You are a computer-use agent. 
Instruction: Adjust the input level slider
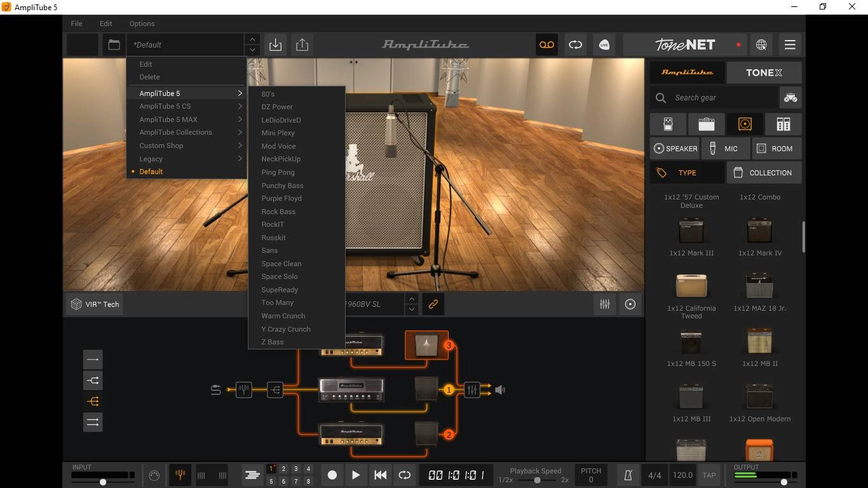pyautogui.click(x=103, y=482)
